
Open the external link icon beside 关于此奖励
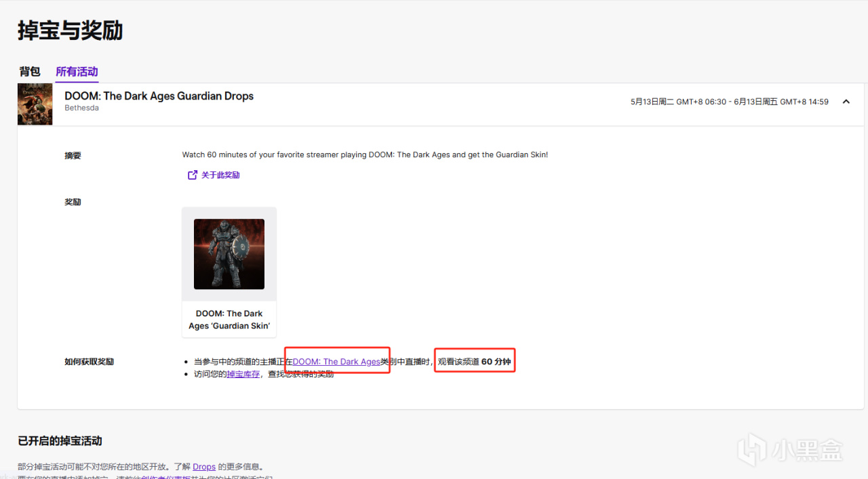pyautogui.click(x=193, y=175)
